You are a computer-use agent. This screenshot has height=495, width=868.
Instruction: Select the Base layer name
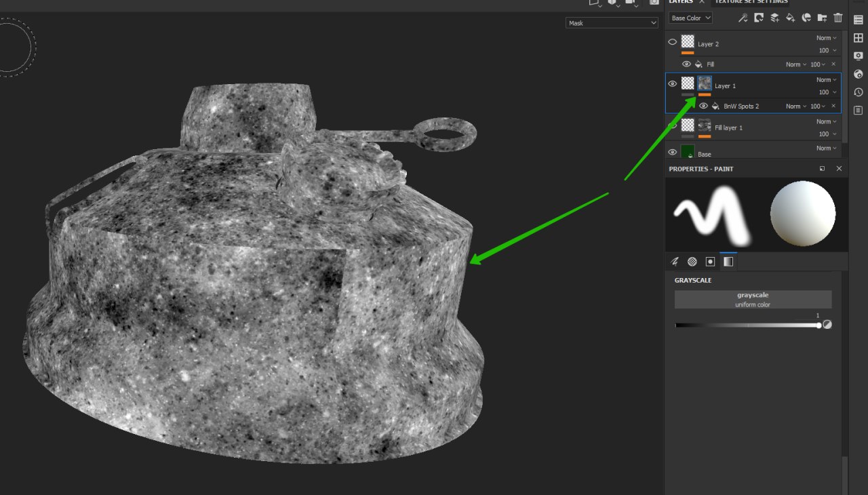click(705, 155)
